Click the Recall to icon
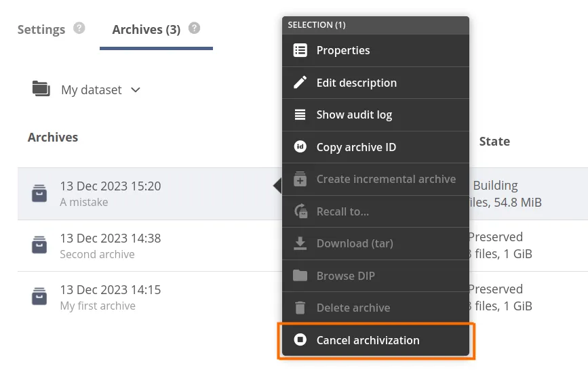This screenshot has height=372, width=588. (x=300, y=211)
